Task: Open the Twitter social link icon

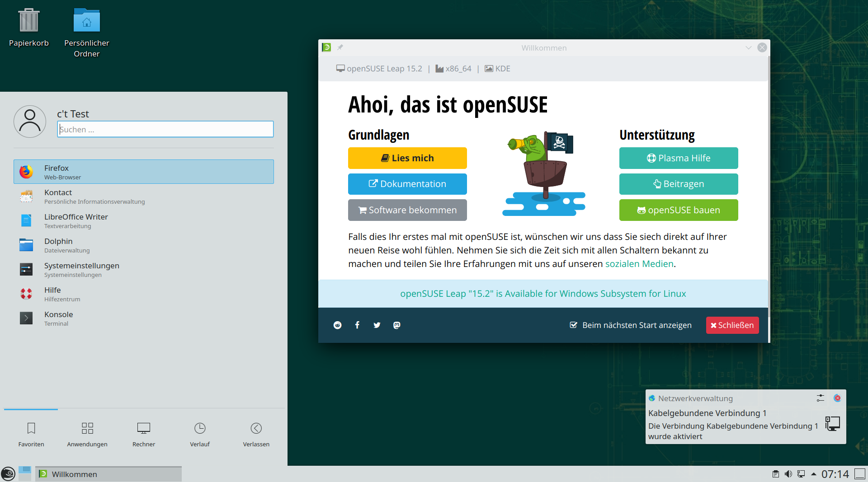Action: 377,325
